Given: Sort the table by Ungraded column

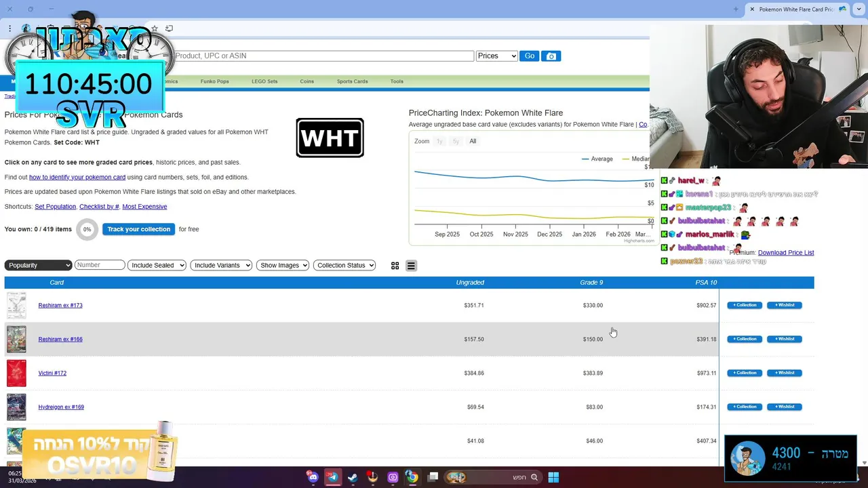Looking at the screenshot, I should click(470, 283).
